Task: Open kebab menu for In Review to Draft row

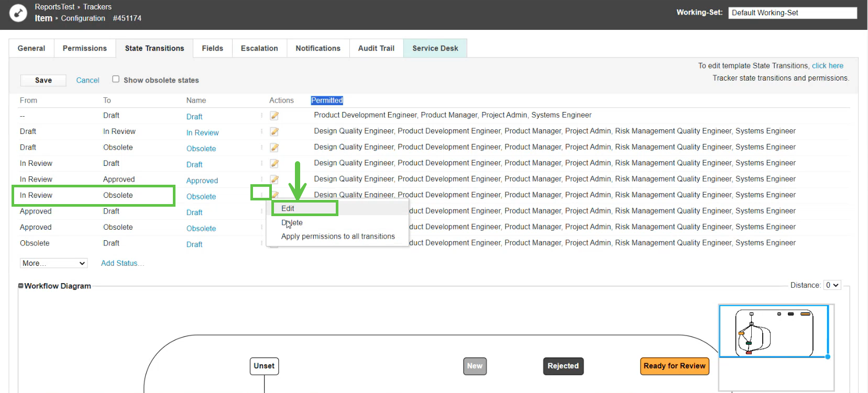Action: (x=261, y=163)
